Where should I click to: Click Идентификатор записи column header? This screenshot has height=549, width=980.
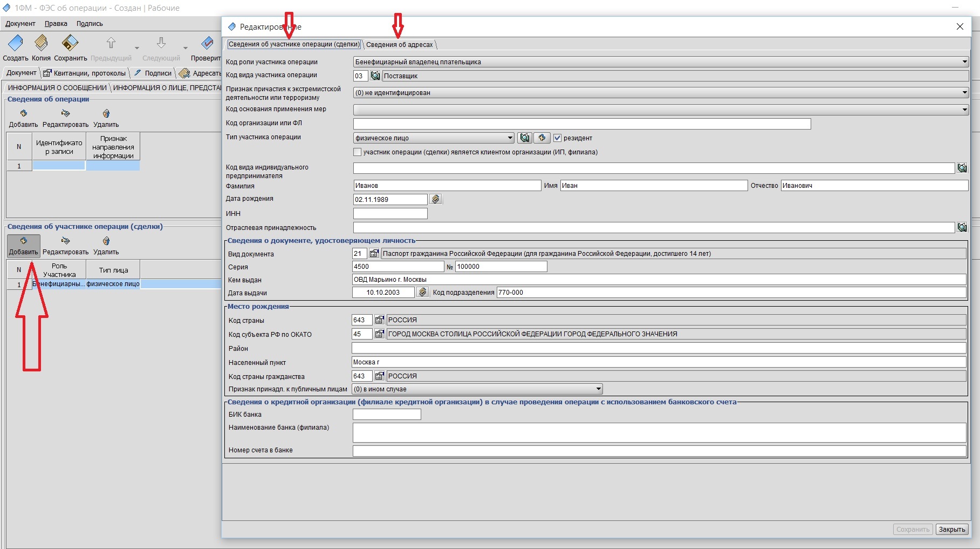[59, 147]
